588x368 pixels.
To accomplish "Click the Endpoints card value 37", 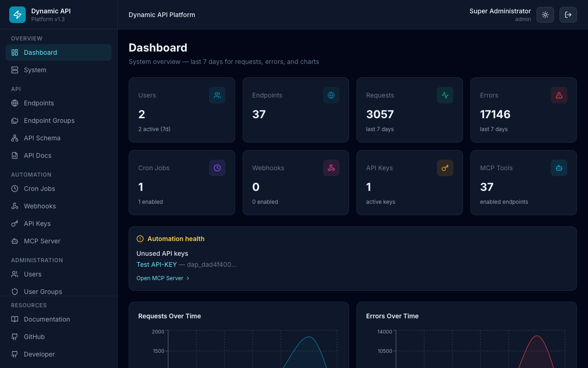I will 259,114.
